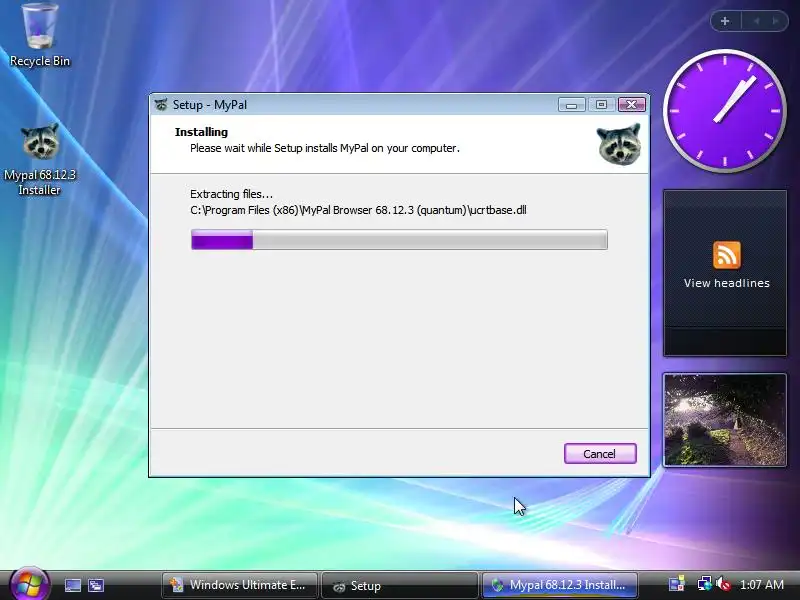
Task: Open the Windows Start orb
Action: pos(30,585)
